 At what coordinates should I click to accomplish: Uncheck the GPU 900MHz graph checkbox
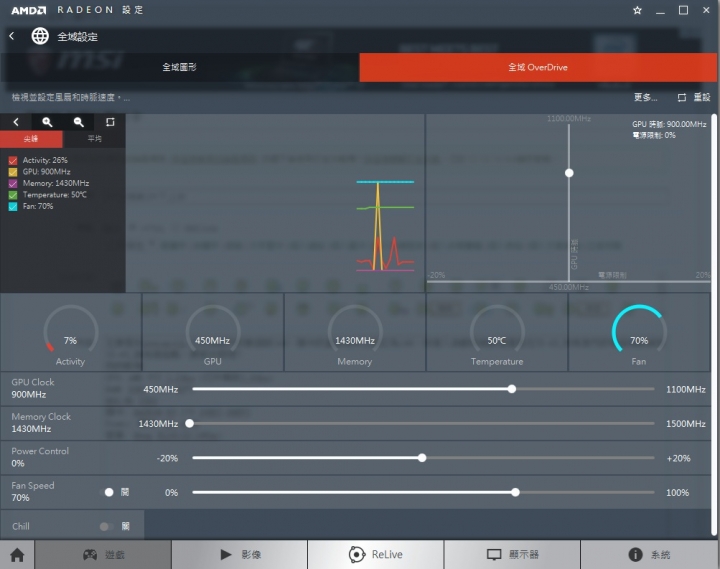coord(13,172)
